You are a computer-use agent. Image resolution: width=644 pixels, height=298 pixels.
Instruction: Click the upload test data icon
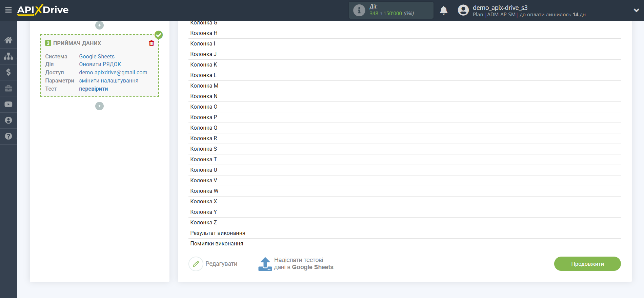pos(265,264)
